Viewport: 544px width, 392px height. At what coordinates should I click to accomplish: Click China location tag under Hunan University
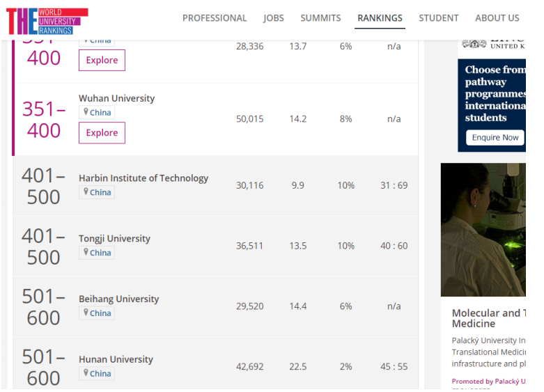[97, 373]
